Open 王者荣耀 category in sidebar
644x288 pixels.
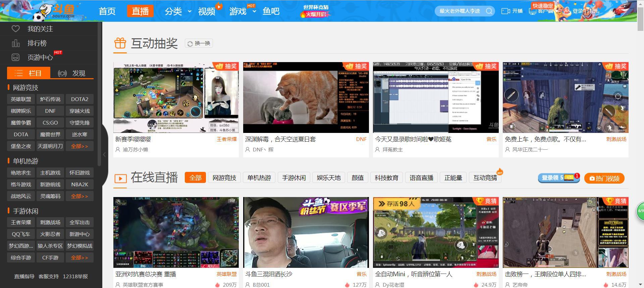pyautogui.click(x=21, y=223)
